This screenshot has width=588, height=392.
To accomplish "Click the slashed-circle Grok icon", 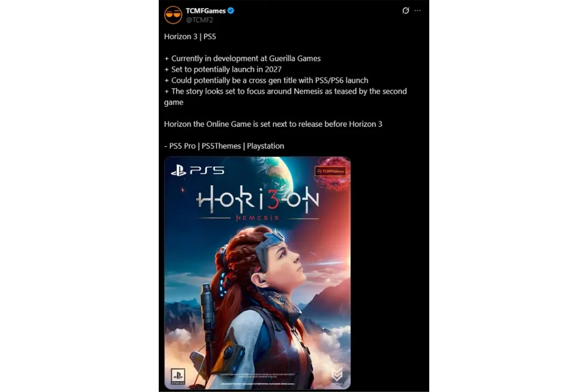I will pyautogui.click(x=405, y=10).
